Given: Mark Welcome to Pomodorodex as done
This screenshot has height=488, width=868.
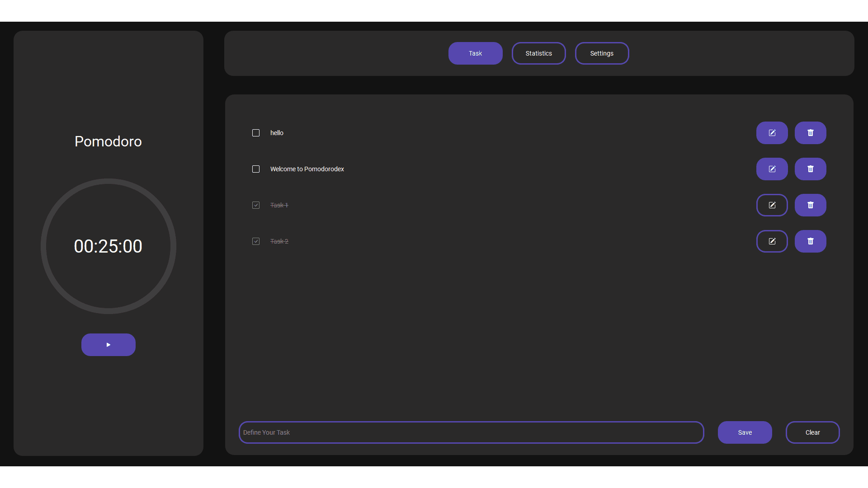Looking at the screenshot, I should [256, 169].
